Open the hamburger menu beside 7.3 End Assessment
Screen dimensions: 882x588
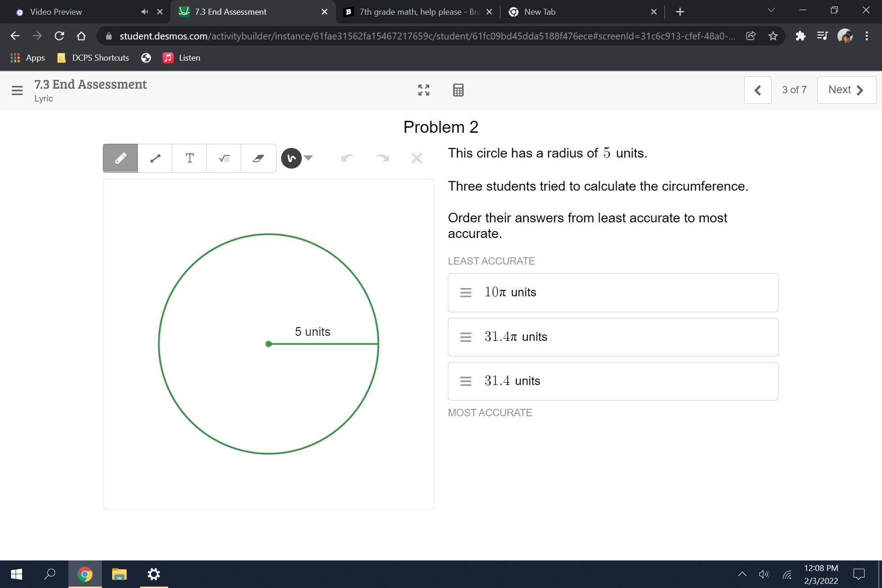17,90
